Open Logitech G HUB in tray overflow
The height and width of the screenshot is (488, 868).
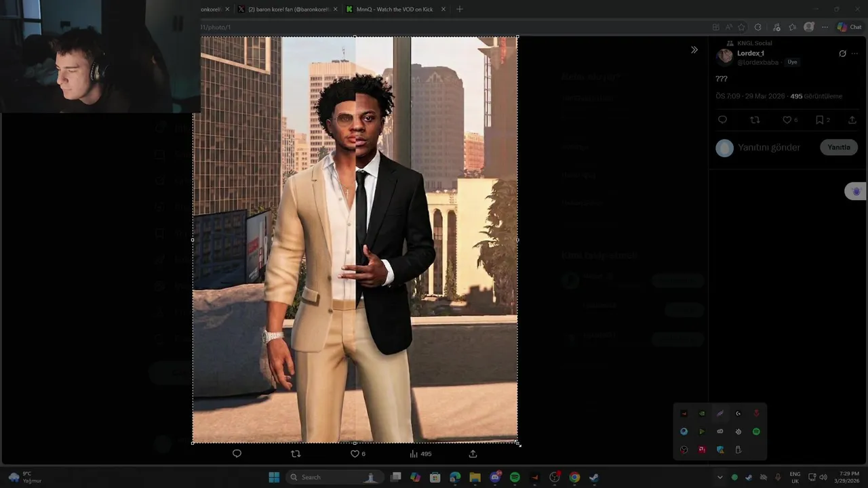(x=738, y=413)
